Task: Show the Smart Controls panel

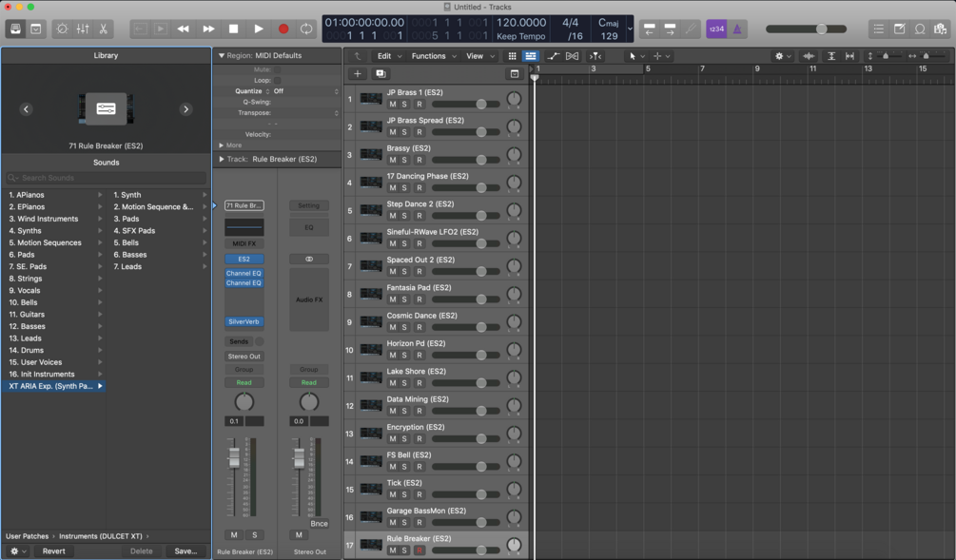Action: click(62, 29)
